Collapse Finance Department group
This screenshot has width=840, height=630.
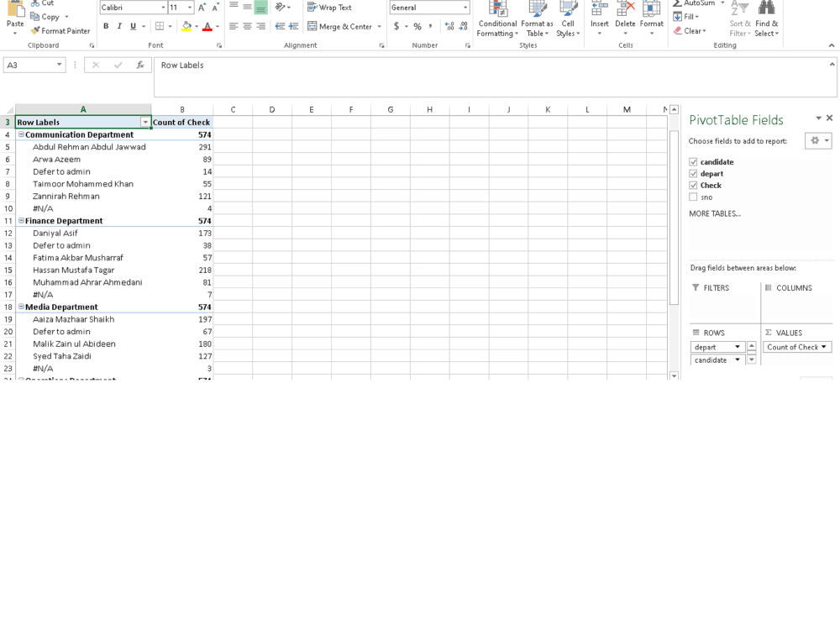(22, 221)
